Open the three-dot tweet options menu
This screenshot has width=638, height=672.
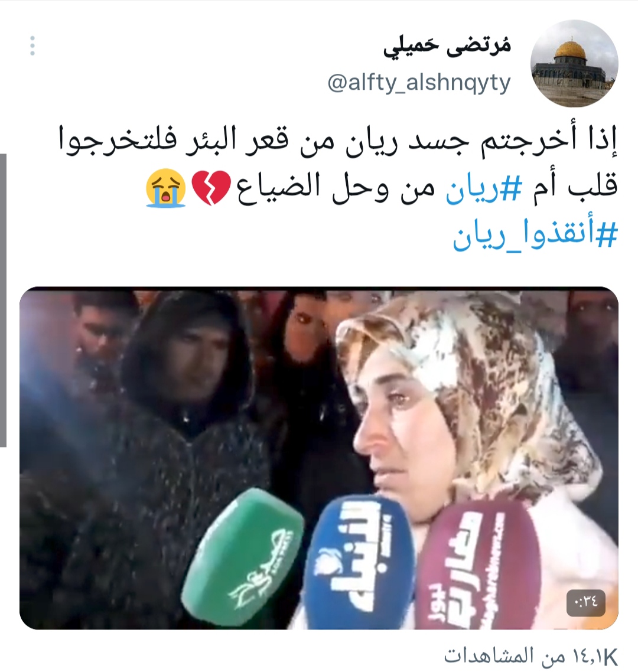coord(32,46)
